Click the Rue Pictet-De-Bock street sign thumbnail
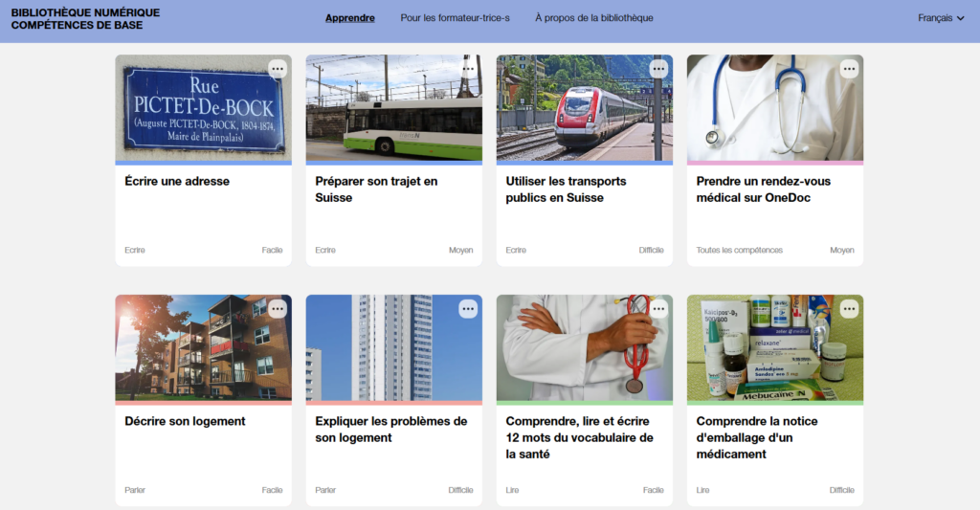Viewport: 980px width, 510px height. 203,108
